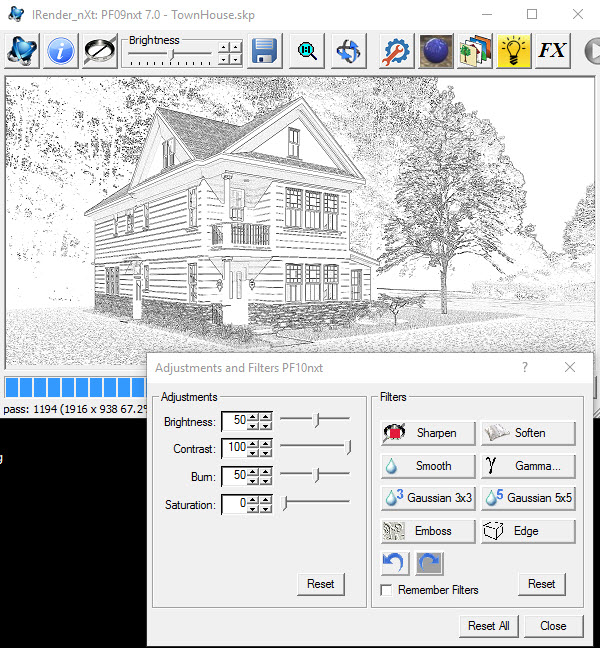Click the Saturation slider track
The width and height of the screenshot is (600, 648).
(316, 504)
